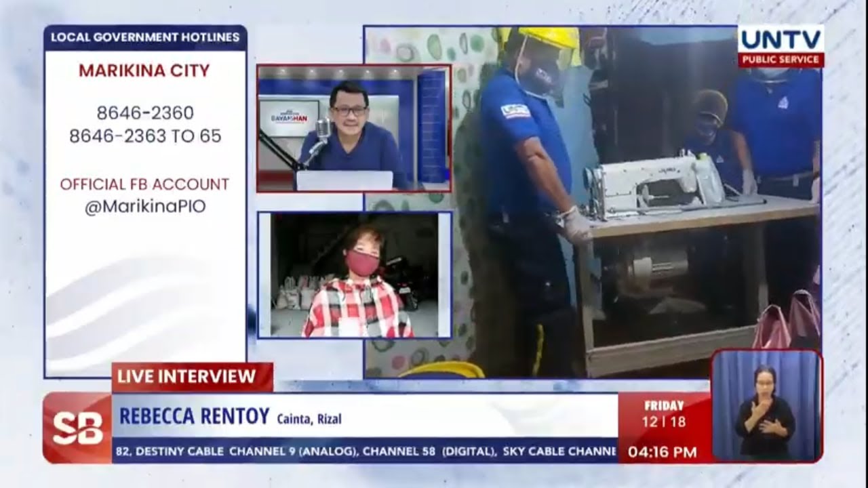Click the UNTV Public Service logo
Screen dimensions: 868x488
(781, 46)
